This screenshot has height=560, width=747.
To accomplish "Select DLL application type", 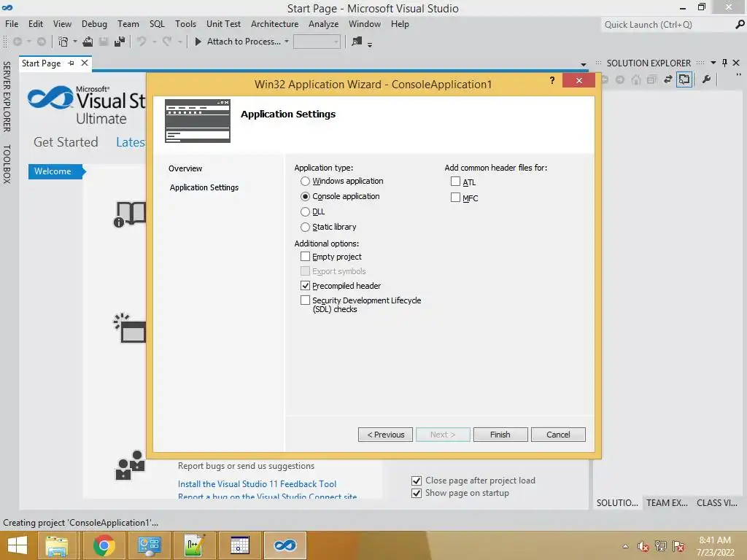I will 306,212.
